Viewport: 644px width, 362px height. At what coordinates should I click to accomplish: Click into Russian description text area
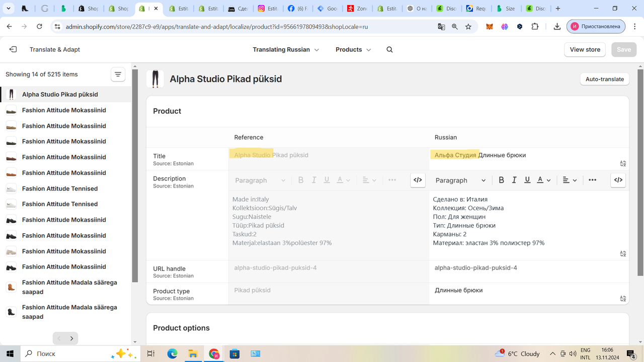click(x=529, y=225)
